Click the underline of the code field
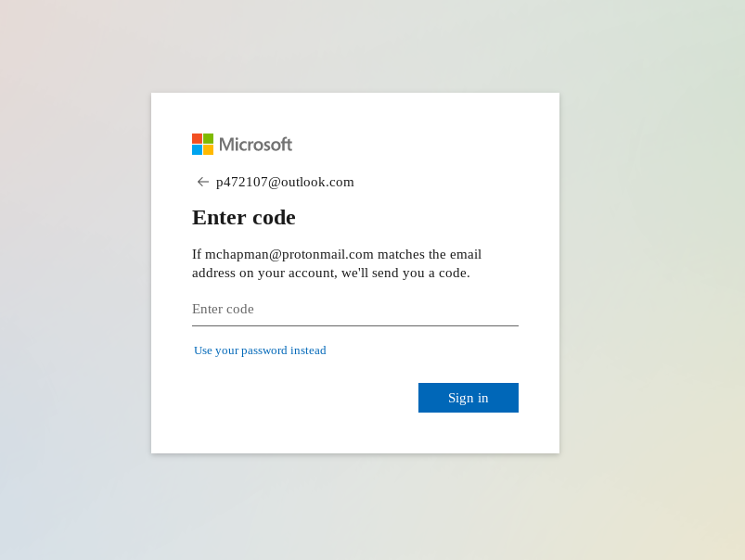 pos(355,325)
